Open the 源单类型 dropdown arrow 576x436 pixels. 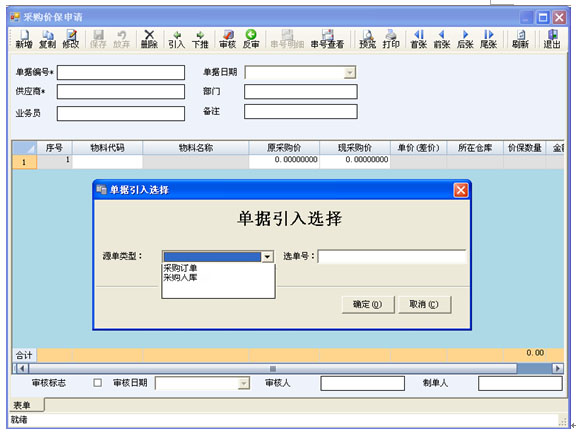[267, 256]
